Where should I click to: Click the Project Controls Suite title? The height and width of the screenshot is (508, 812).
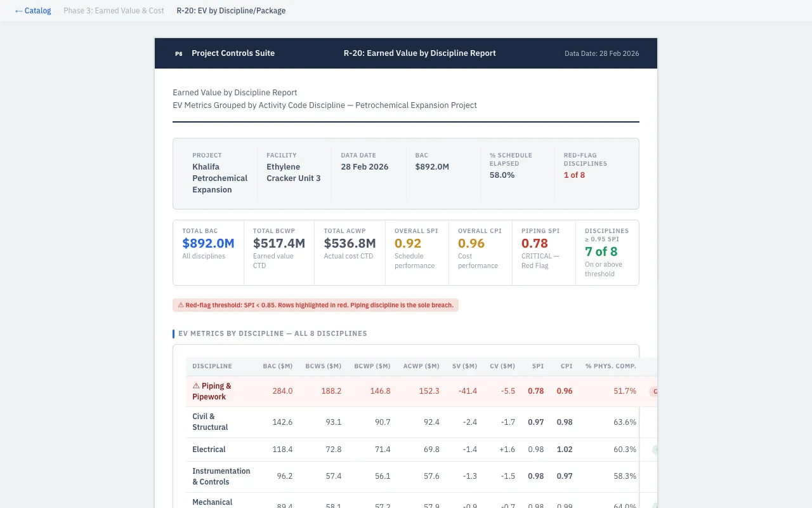coord(233,53)
